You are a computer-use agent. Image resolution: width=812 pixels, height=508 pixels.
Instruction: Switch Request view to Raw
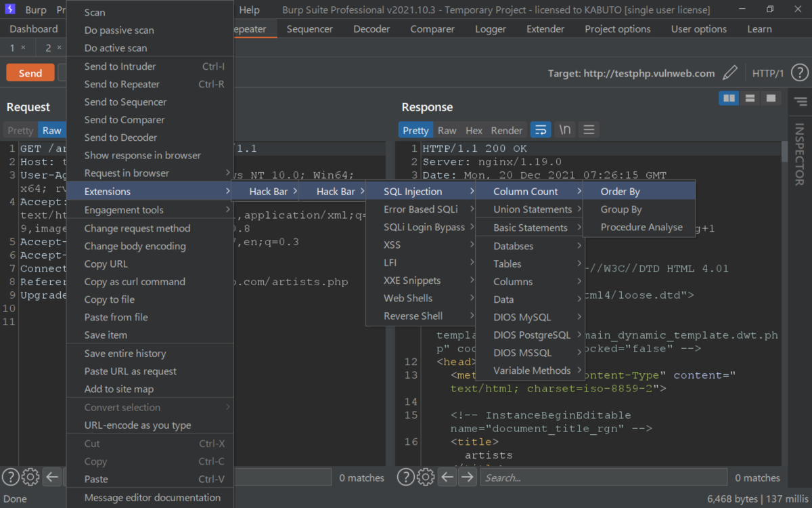(51, 131)
